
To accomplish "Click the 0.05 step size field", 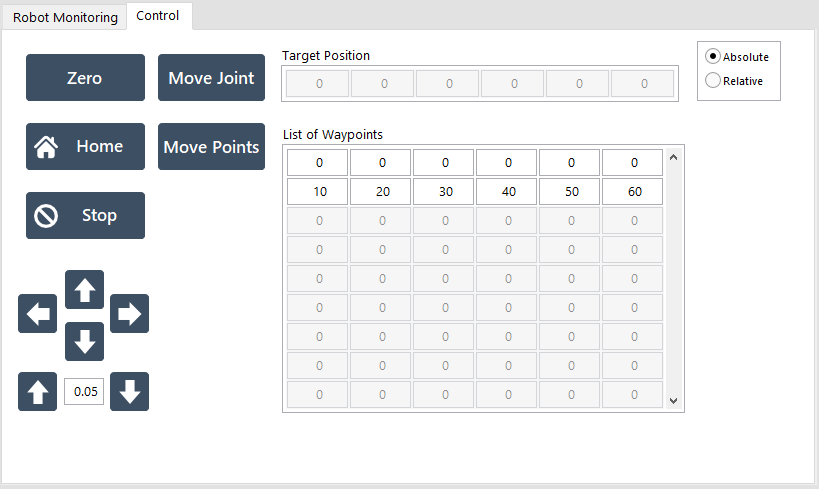I will (84, 391).
